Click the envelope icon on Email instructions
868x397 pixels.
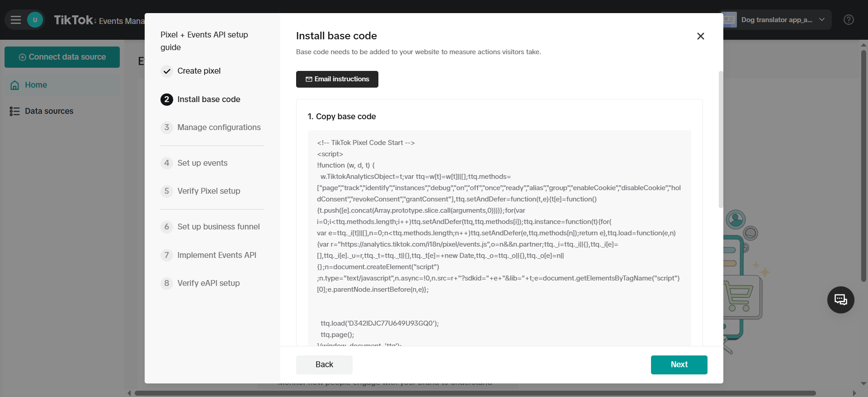point(309,79)
